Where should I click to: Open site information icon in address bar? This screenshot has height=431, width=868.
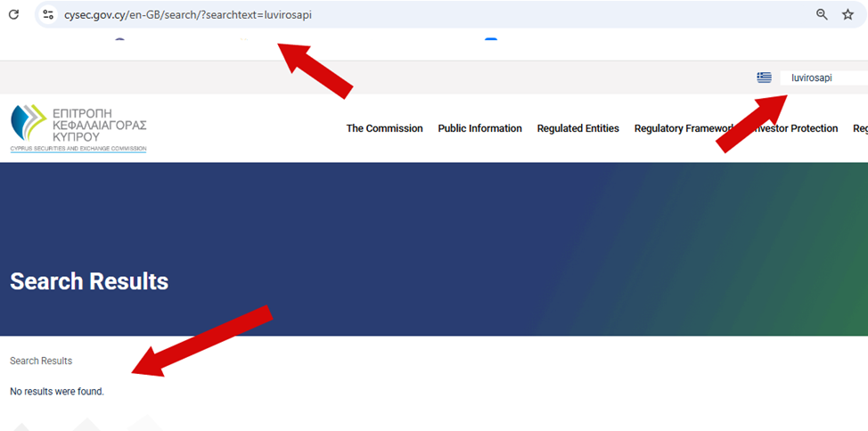pos(48,15)
